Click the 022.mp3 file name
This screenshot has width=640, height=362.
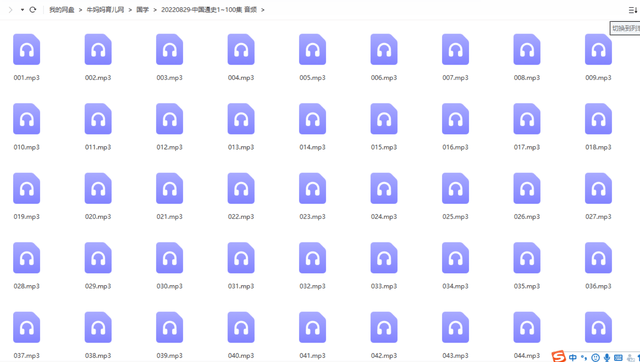241,217
